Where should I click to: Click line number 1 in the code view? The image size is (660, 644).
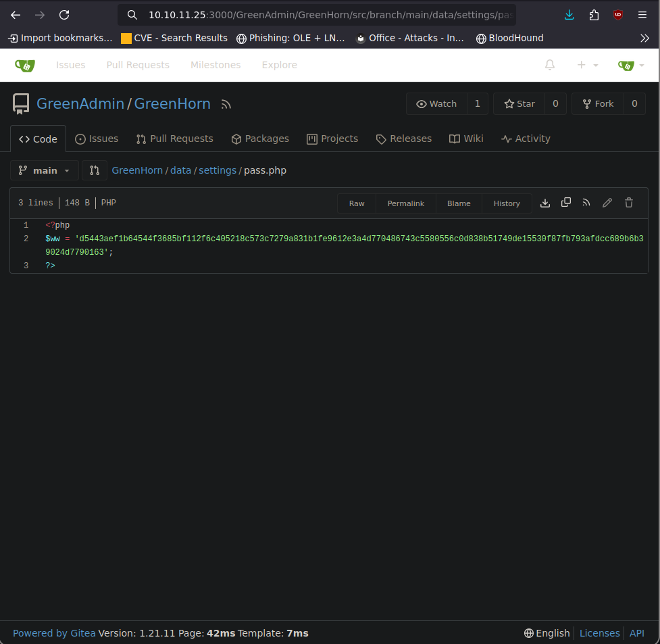pos(26,225)
